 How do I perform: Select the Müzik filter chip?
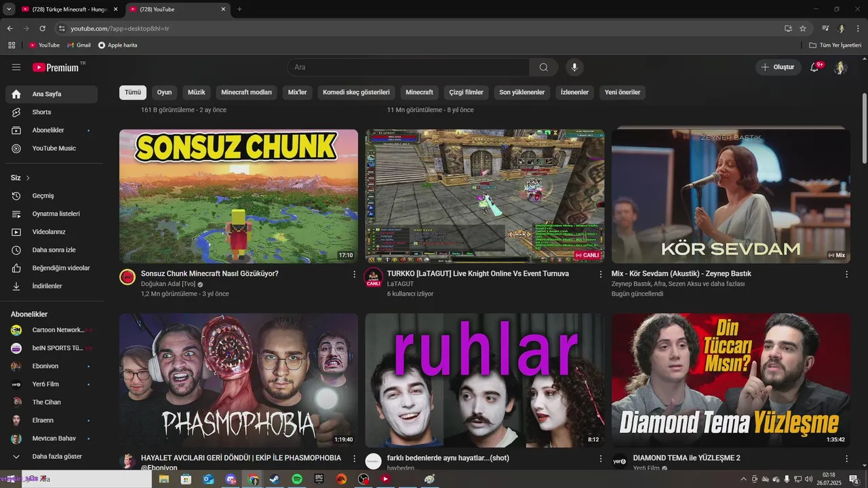click(x=197, y=92)
